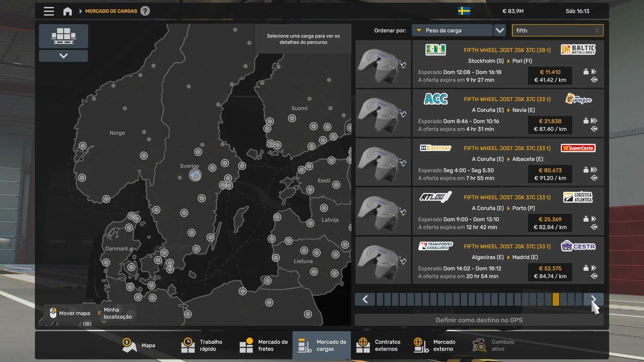Click Definir como destino no GPS
Image resolution: width=644 pixels, height=362 pixels.
tap(479, 320)
